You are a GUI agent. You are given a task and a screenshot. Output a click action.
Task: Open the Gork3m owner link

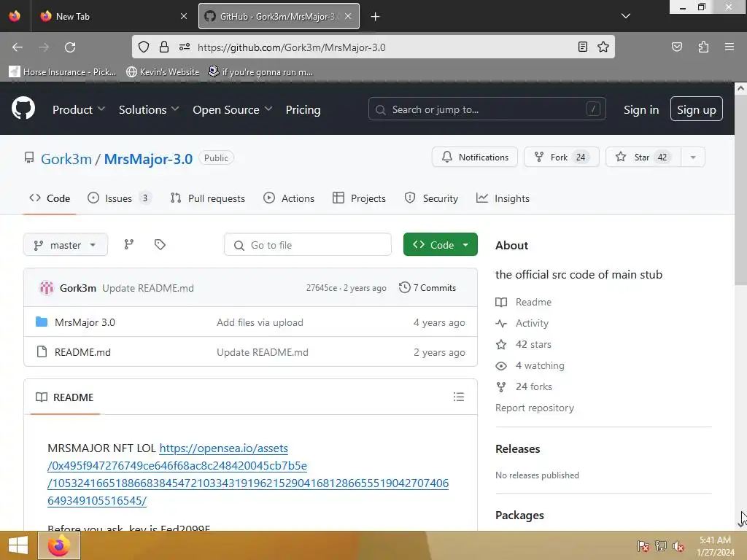click(x=66, y=158)
